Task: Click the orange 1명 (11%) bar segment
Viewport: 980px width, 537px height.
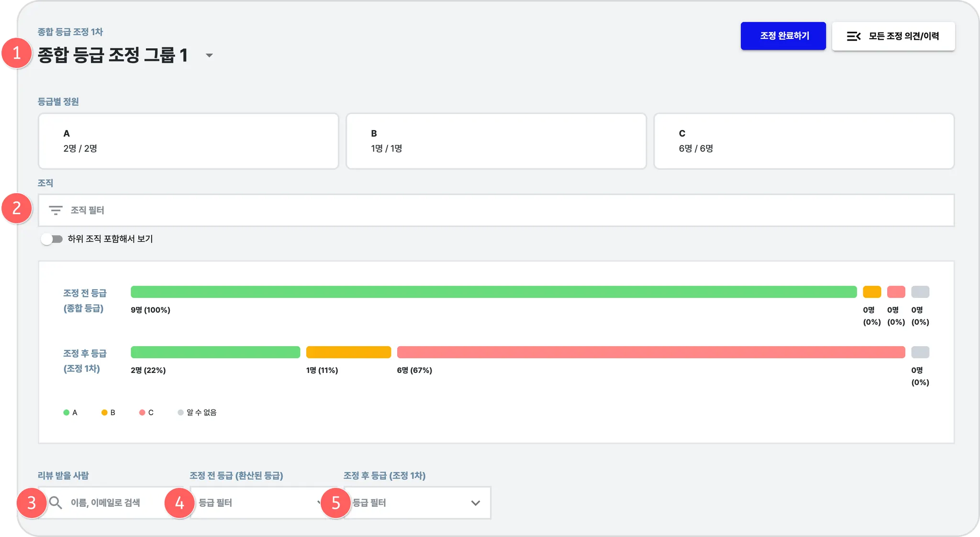Action: click(348, 352)
